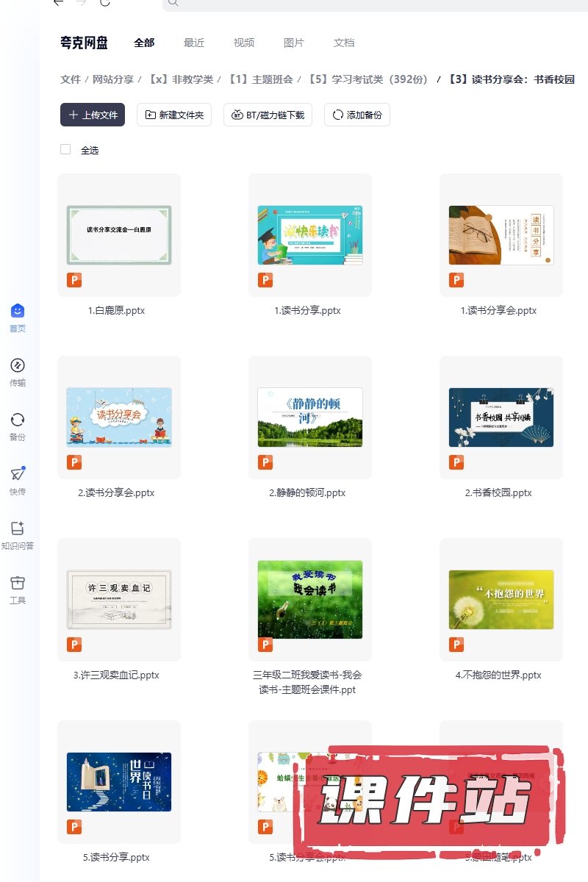
Task: Go to 网站分享 in the breadcrumb
Action: [x=113, y=79]
